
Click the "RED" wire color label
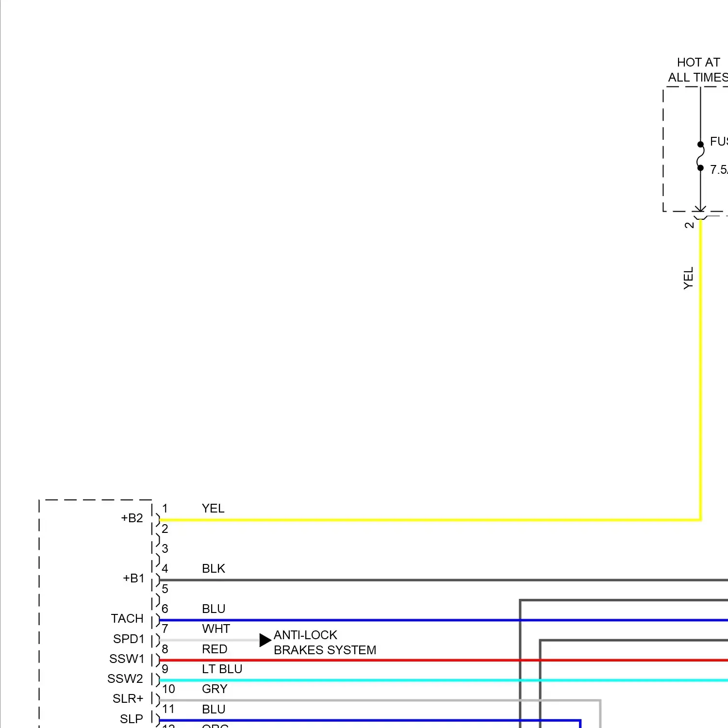[x=215, y=649]
